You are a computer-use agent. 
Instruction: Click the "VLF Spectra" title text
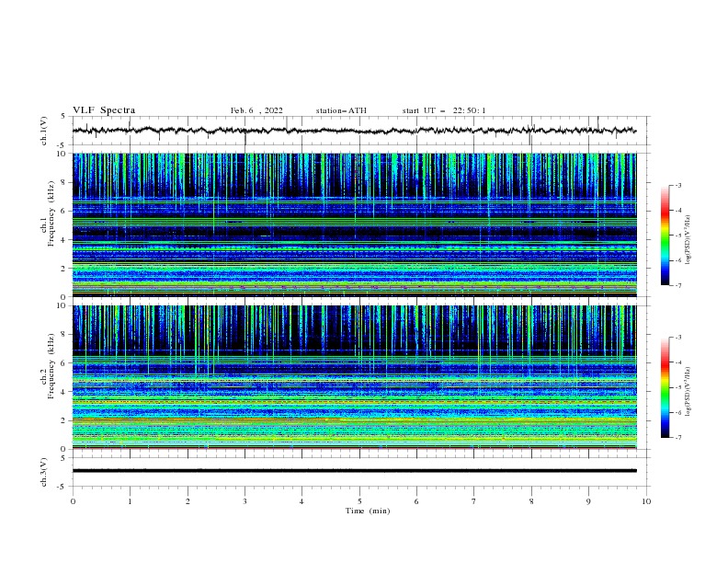[104, 110]
